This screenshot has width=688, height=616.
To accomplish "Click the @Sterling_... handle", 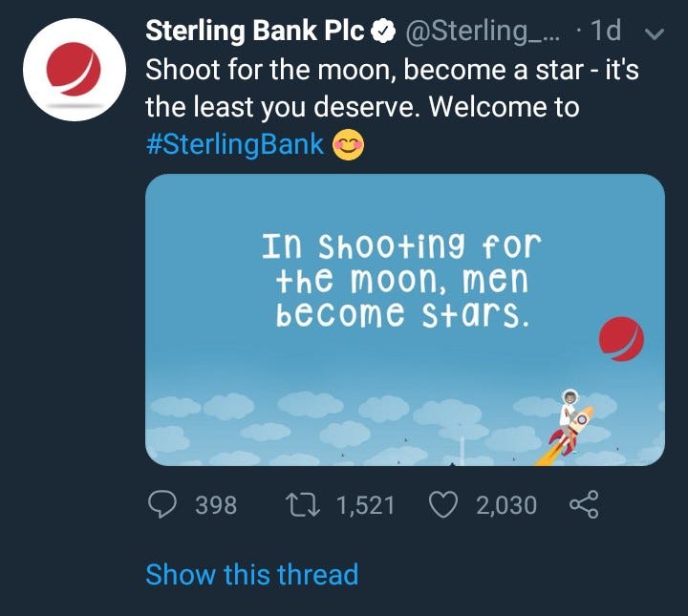I will (x=484, y=32).
